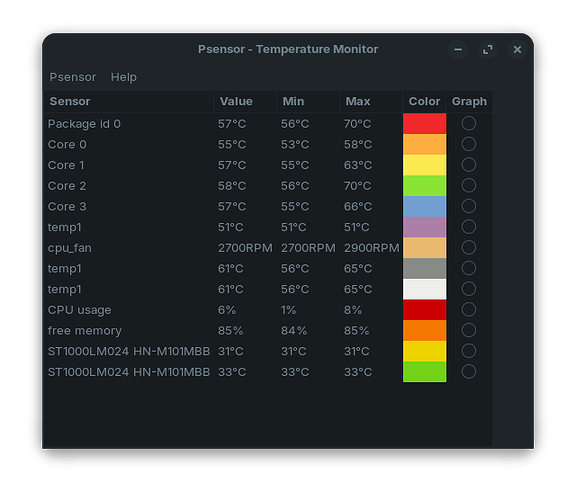This screenshot has height=500, width=575.
Task: Click dark red swatch of CPU usage
Action: click(x=425, y=310)
